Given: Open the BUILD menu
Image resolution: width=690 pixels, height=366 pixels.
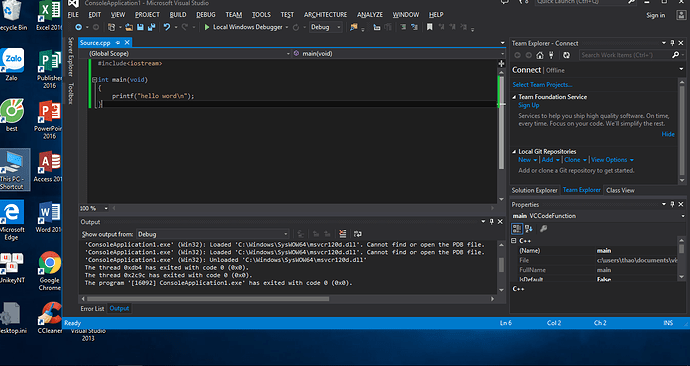Looking at the screenshot, I should 178,15.
